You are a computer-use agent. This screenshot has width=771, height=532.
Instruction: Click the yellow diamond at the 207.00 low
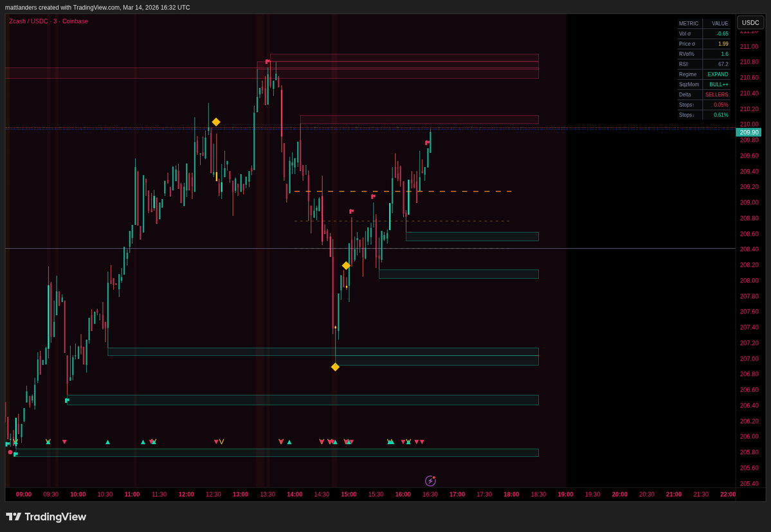pyautogui.click(x=336, y=367)
